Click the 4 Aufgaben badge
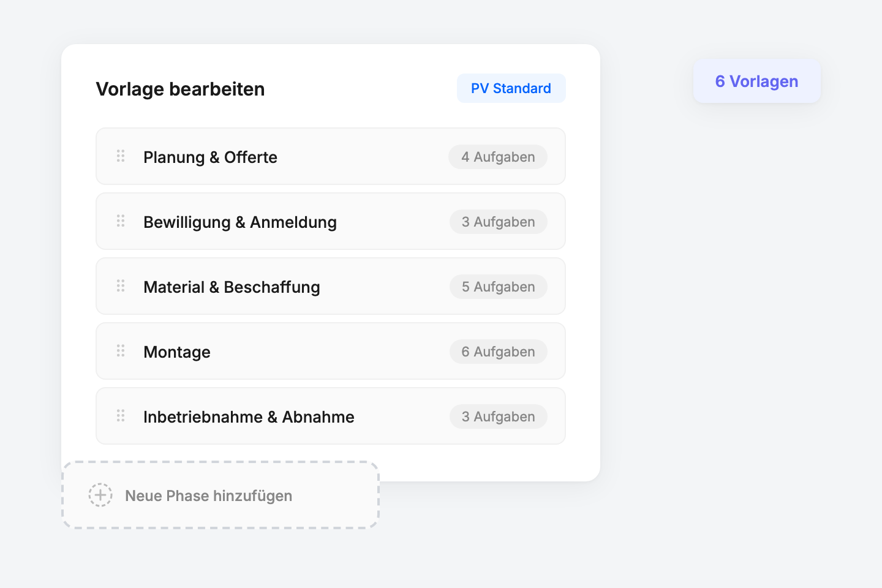Screen dimensions: 882x588 pyautogui.click(x=498, y=157)
